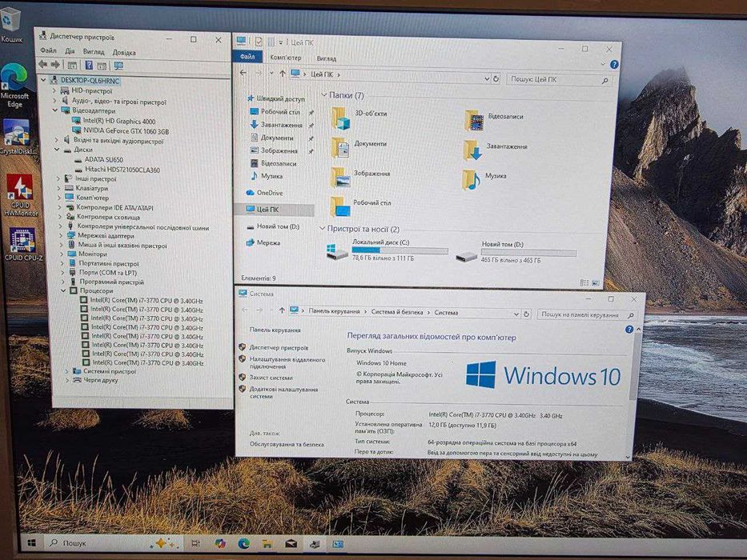The height and width of the screenshot is (560, 747).
Task: Select the 3D-об'єкти folder icon
Action: click(x=341, y=118)
